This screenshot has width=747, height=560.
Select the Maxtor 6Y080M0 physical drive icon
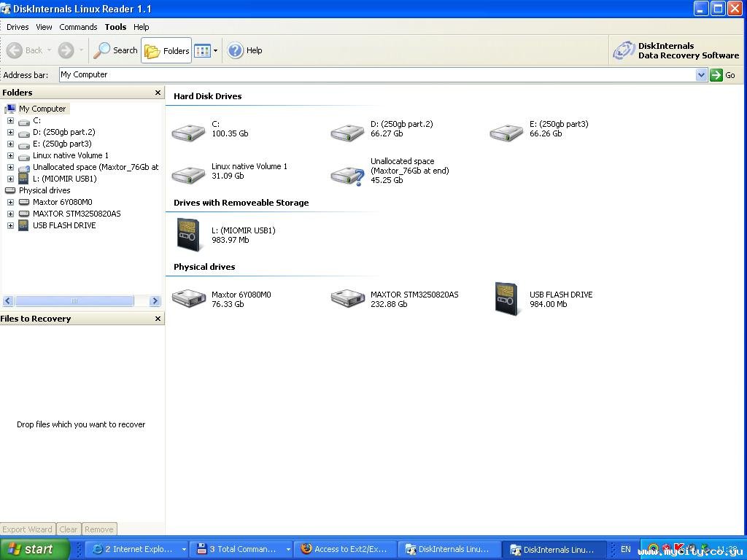189,298
